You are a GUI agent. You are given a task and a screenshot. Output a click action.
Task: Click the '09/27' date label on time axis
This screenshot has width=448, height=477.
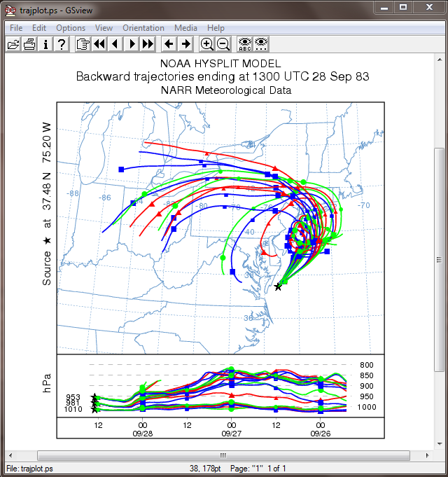[x=231, y=434]
